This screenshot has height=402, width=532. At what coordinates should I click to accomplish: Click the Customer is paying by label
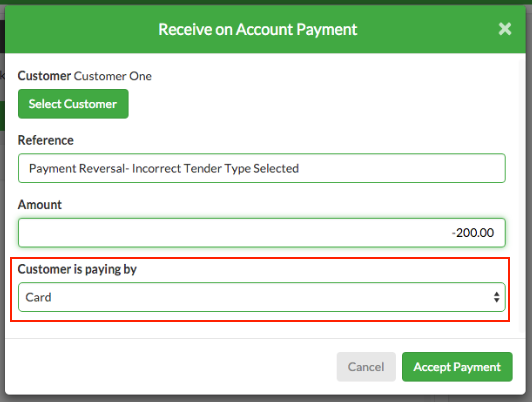(77, 269)
